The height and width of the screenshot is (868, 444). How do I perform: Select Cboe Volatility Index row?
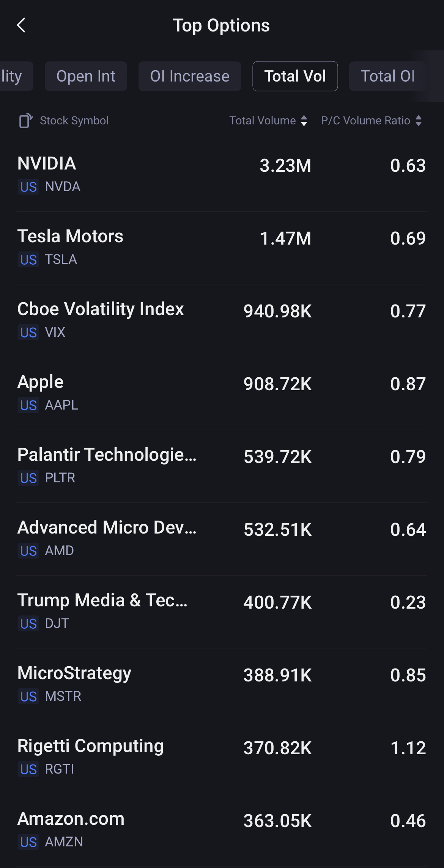[x=222, y=320]
